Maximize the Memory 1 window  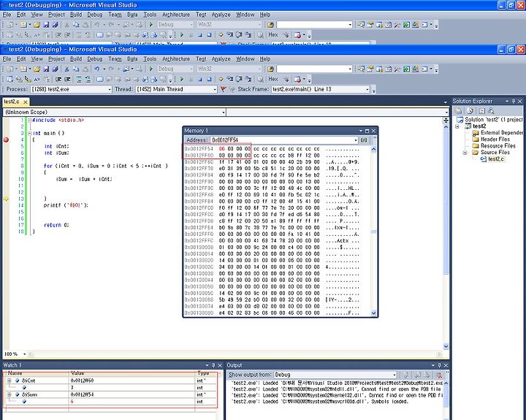coord(367,131)
